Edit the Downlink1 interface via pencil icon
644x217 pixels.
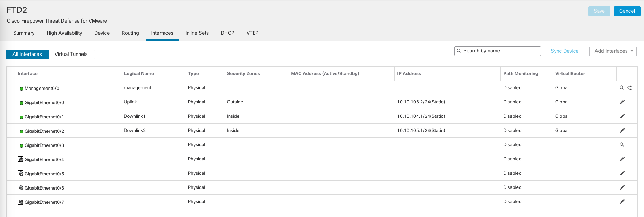tap(622, 116)
